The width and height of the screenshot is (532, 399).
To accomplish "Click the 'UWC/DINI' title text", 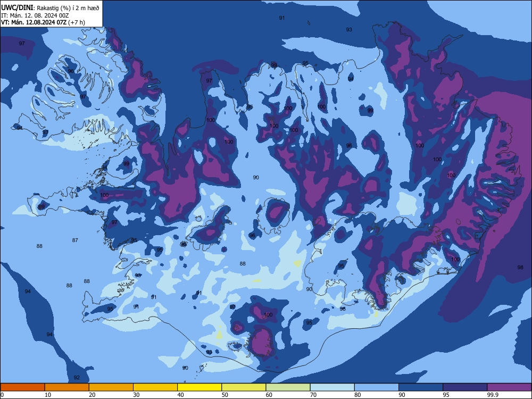I will pos(17,8).
